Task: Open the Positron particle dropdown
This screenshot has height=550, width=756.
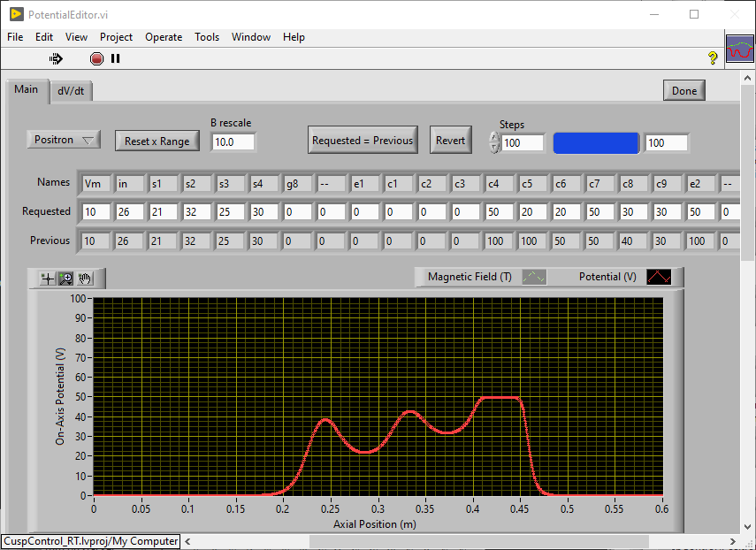Action: tap(64, 140)
